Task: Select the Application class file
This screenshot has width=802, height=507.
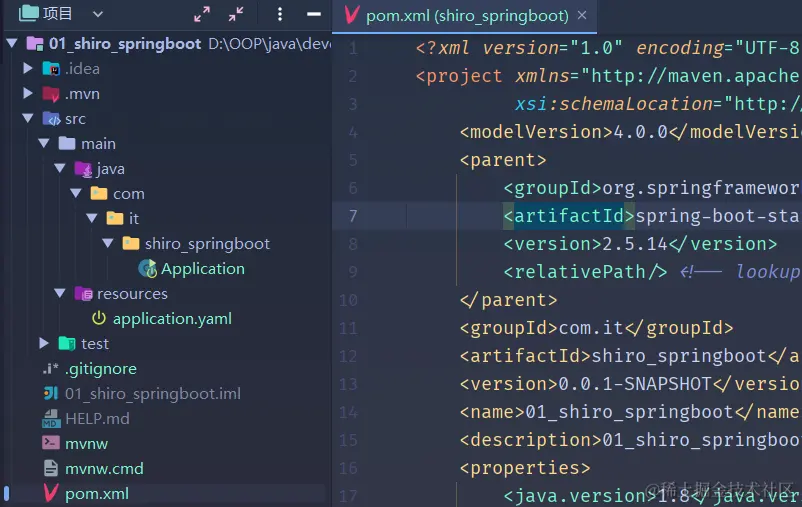Action: coord(203,269)
